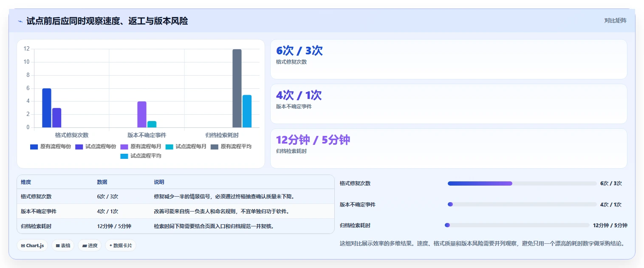Select the 12分钟 / 5分钟 data card
The height and width of the screenshot is (268, 644).
pos(449,149)
